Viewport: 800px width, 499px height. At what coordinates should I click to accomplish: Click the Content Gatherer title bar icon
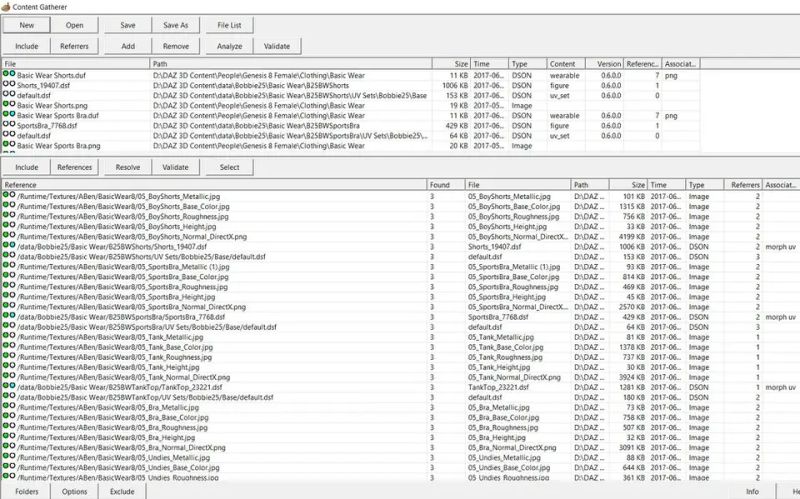pyautogui.click(x=6, y=7)
